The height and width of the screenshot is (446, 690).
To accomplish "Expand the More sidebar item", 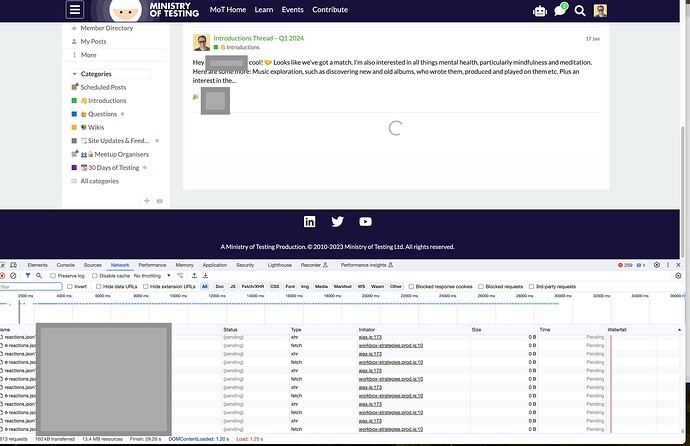I will click(115, 55).
